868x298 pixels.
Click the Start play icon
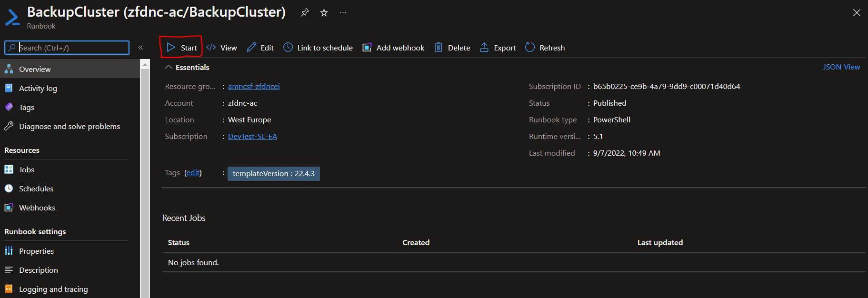(x=171, y=48)
